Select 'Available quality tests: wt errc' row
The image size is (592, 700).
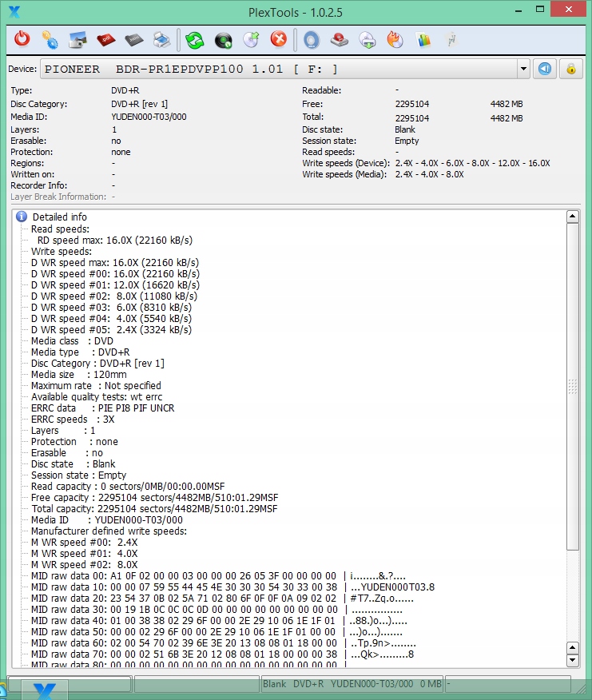pos(97,397)
